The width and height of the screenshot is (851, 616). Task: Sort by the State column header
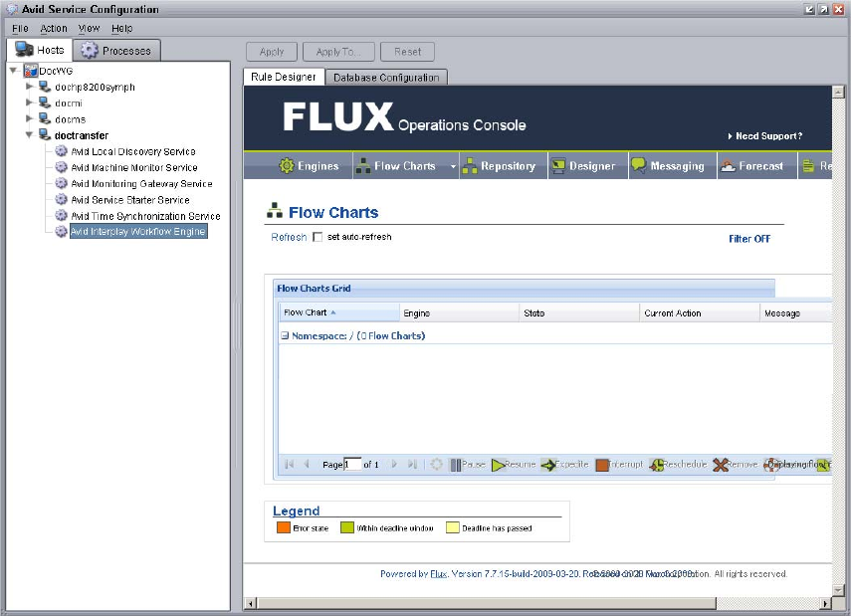[579, 313]
